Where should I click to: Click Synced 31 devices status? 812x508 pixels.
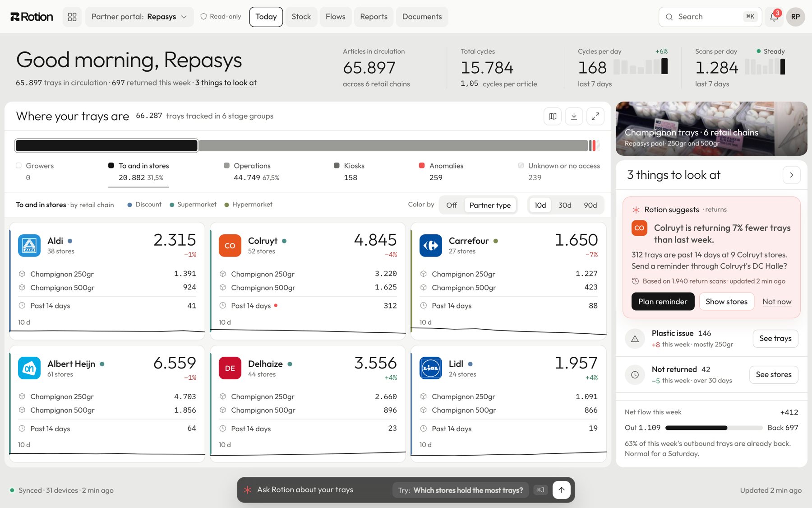pyautogui.click(x=62, y=490)
